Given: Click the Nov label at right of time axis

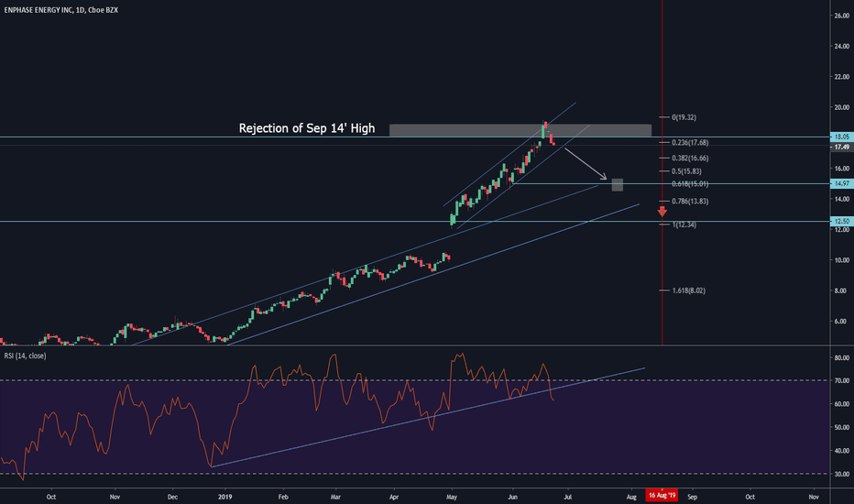Looking at the screenshot, I should [x=814, y=497].
